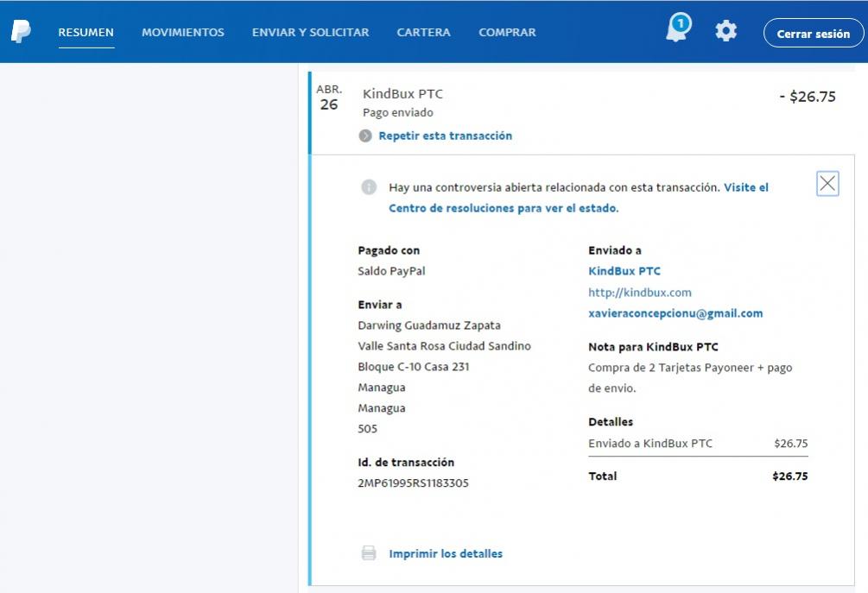Open the COMPRAR tab
Screen dimensions: 868x593
click(507, 32)
